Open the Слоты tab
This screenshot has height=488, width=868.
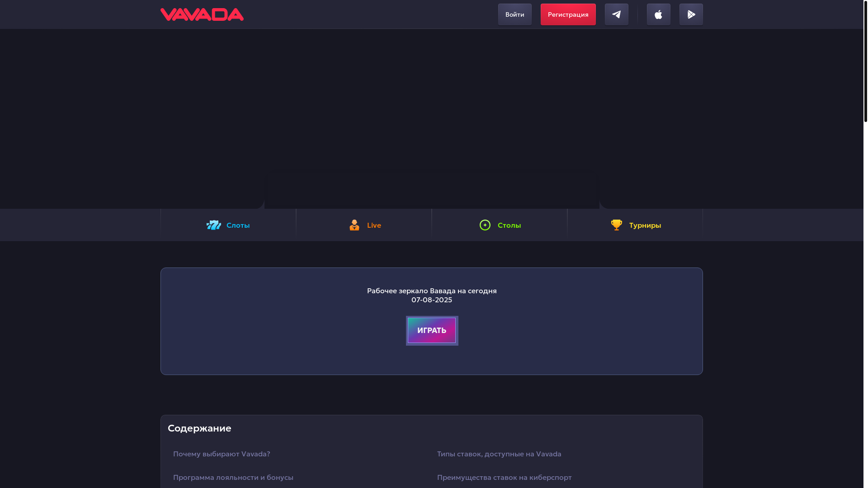(x=228, y=225)
